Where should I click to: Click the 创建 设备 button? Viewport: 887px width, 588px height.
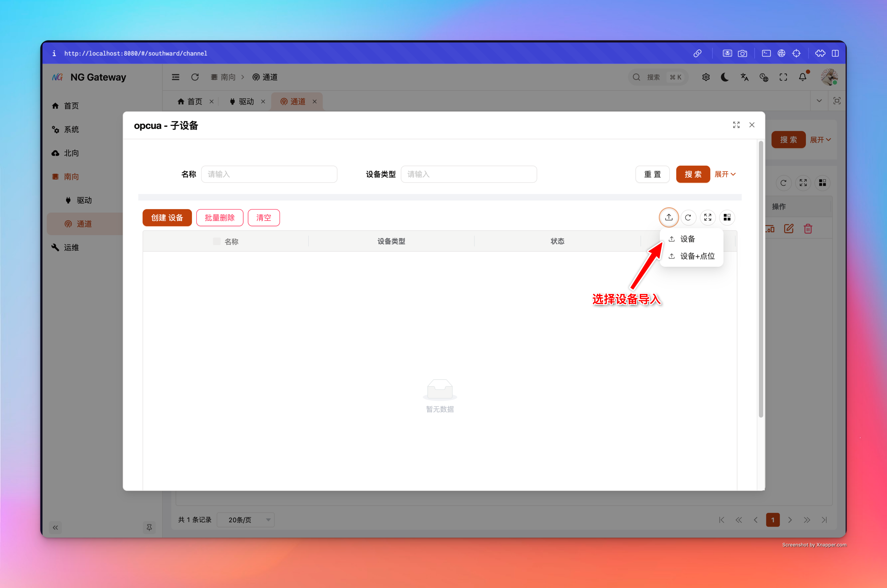pos(167,217)
